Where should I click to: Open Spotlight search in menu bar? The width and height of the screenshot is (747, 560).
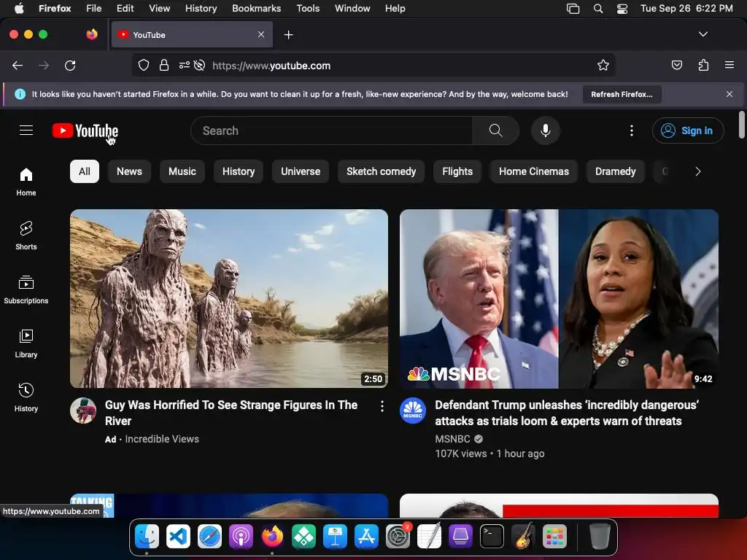tap(598, 9)
